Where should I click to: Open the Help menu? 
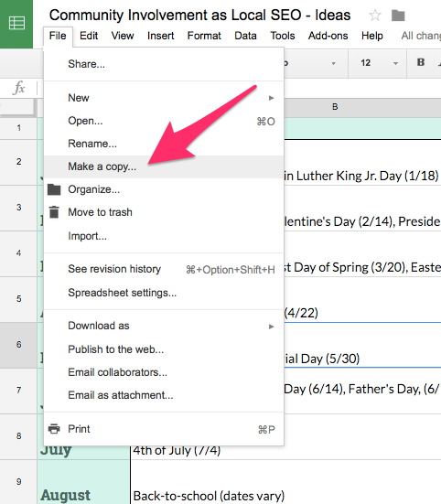[371, 36]
